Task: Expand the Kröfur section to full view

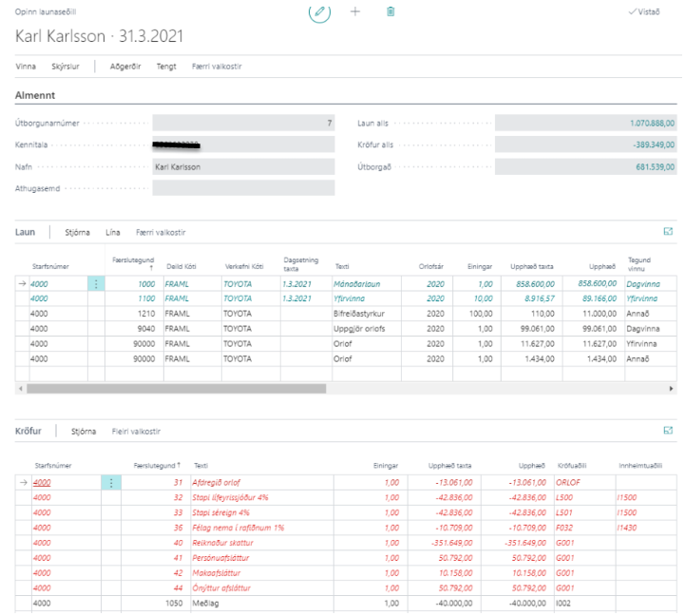Action: [668, 431]
